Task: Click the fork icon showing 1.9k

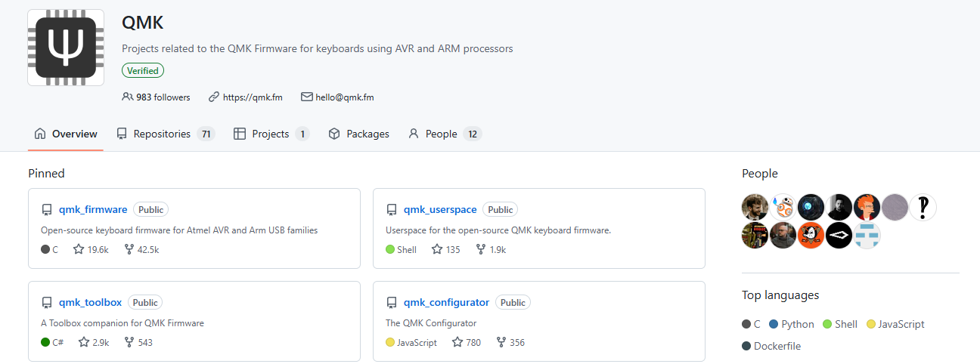Action: click(481, 249)
